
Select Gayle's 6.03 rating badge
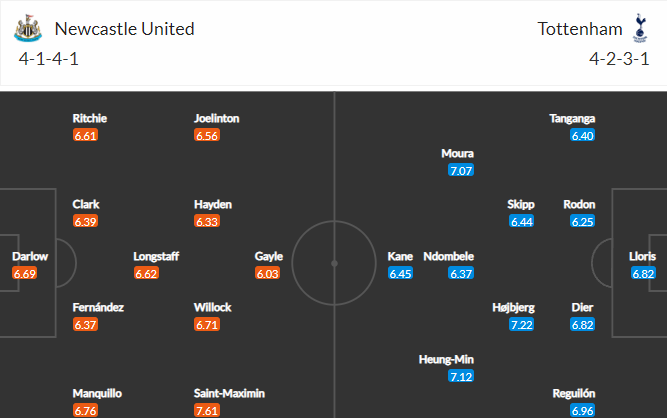point(268,273)
